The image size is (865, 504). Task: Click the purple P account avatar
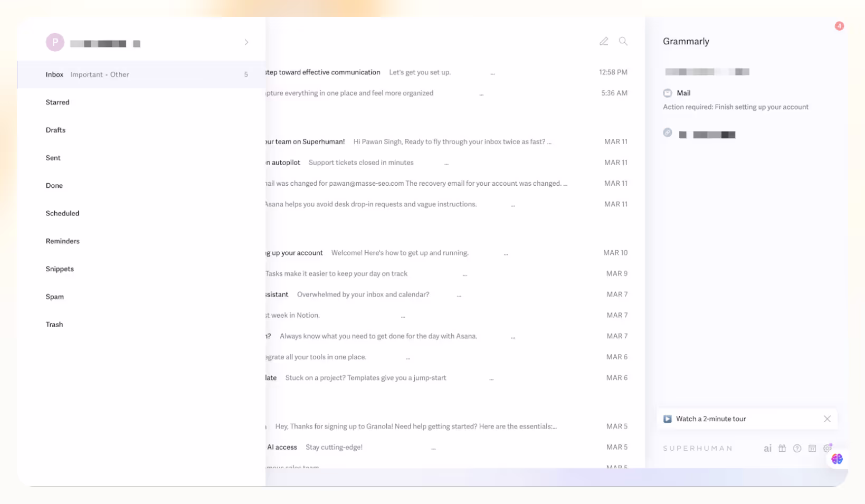pyautogui.click(x=55, y=42)
